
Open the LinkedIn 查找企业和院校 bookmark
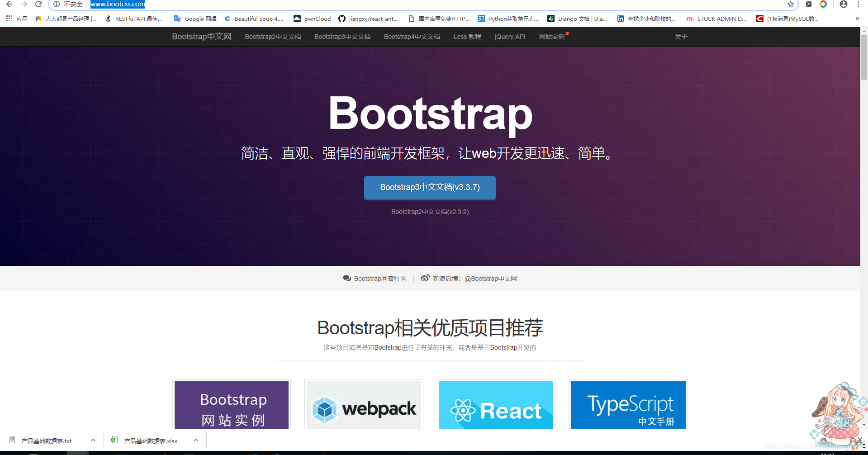(x=646, y=19)
